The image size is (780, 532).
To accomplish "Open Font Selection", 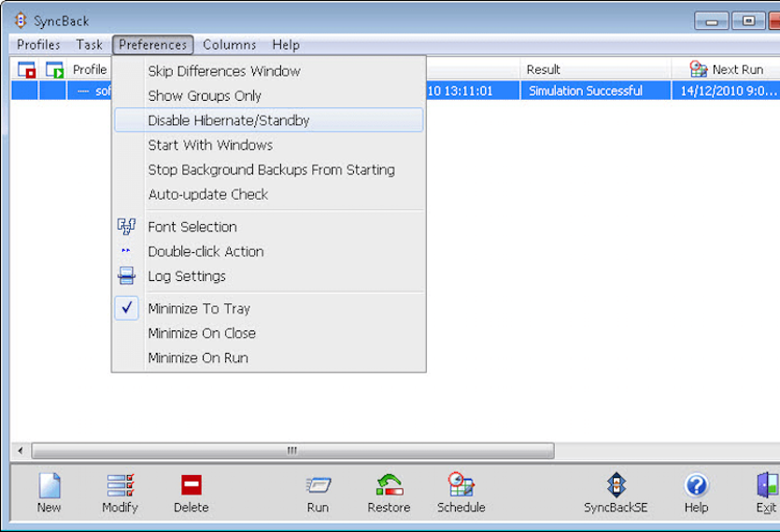I will pyautogui.click(x=269, y=227).
